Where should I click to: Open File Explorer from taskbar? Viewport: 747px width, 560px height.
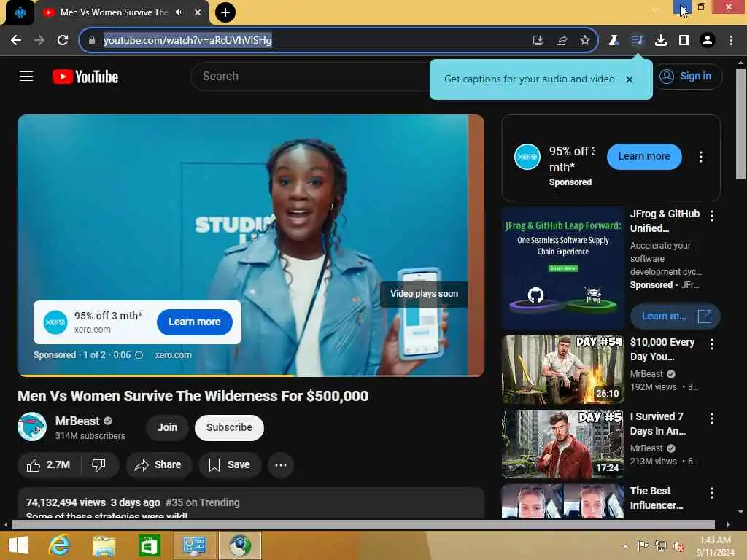[104, 545]
